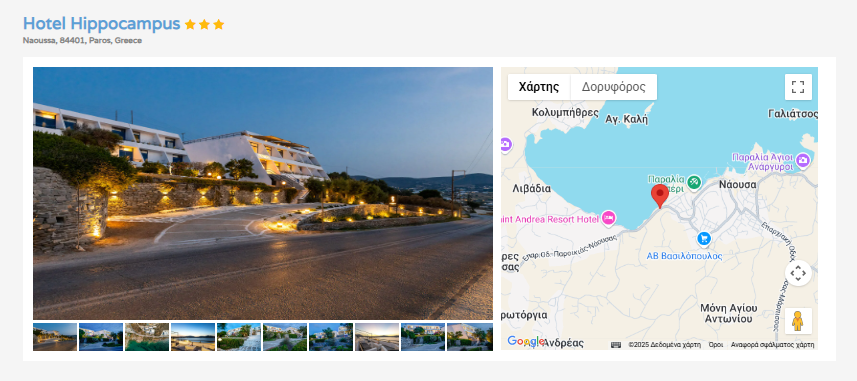Viewport: 857px width, 381px height.
Task: Click Αναφορά σφάλματος χάρτη link
Action: [x=772, y=344]
